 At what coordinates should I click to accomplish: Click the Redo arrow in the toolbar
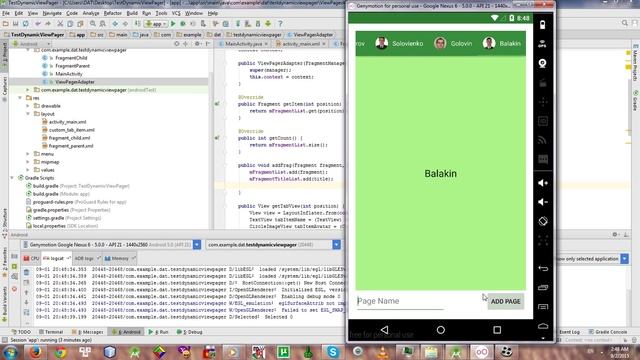(x=48, y=24)
